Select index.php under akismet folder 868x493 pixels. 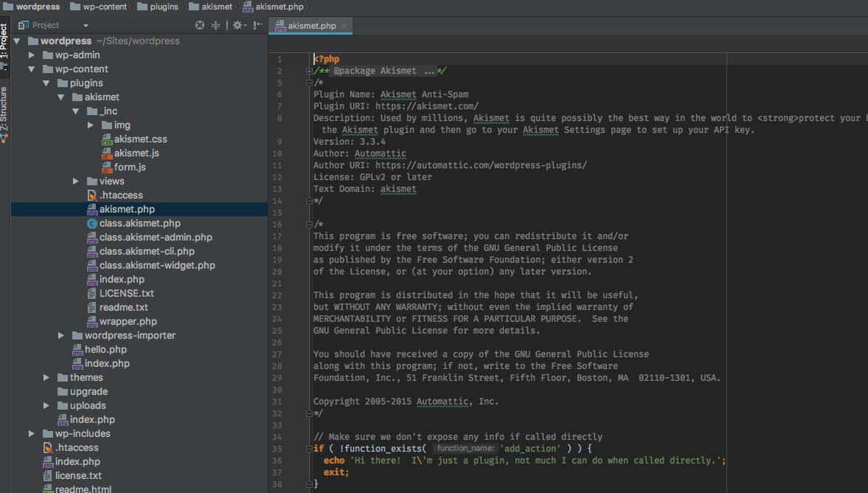point(139,279)
